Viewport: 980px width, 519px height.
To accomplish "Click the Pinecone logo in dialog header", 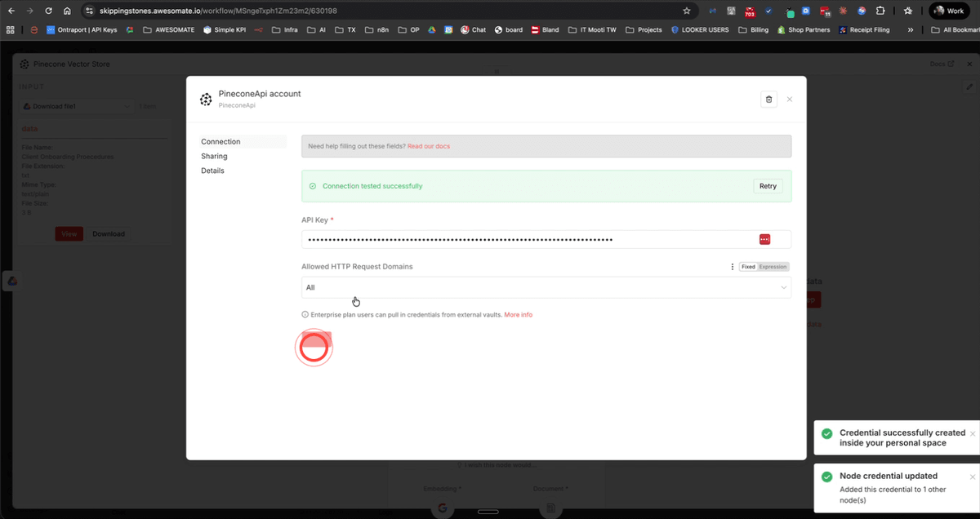I will (206, 100).
